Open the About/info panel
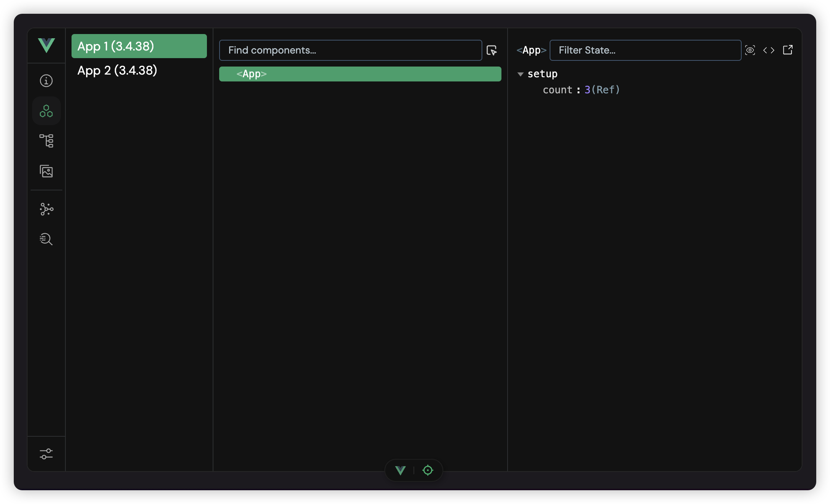 point(46,80)
